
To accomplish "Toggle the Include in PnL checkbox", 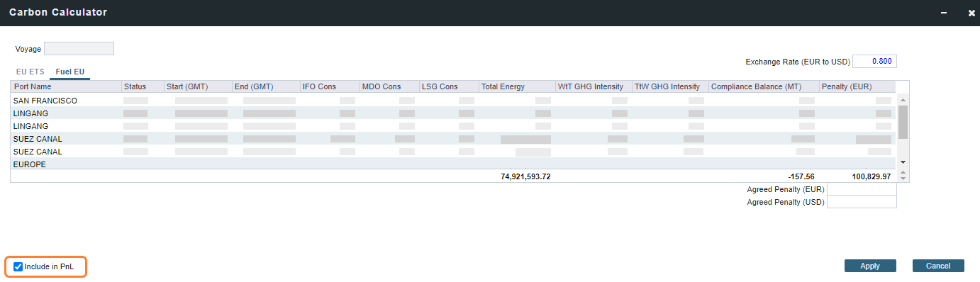I will point(18,267).
